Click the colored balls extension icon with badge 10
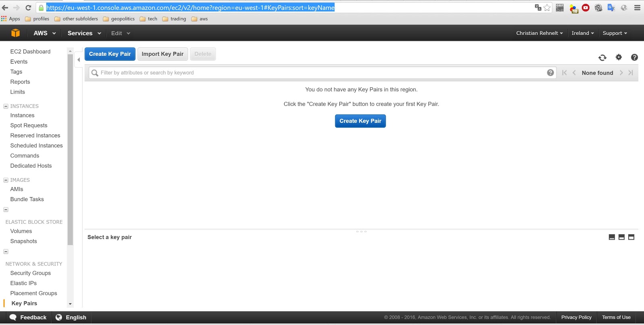 (x=574, y=8)
